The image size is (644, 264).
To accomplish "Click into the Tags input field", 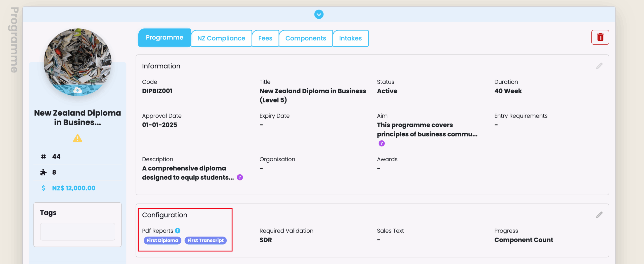I will 77,232.
